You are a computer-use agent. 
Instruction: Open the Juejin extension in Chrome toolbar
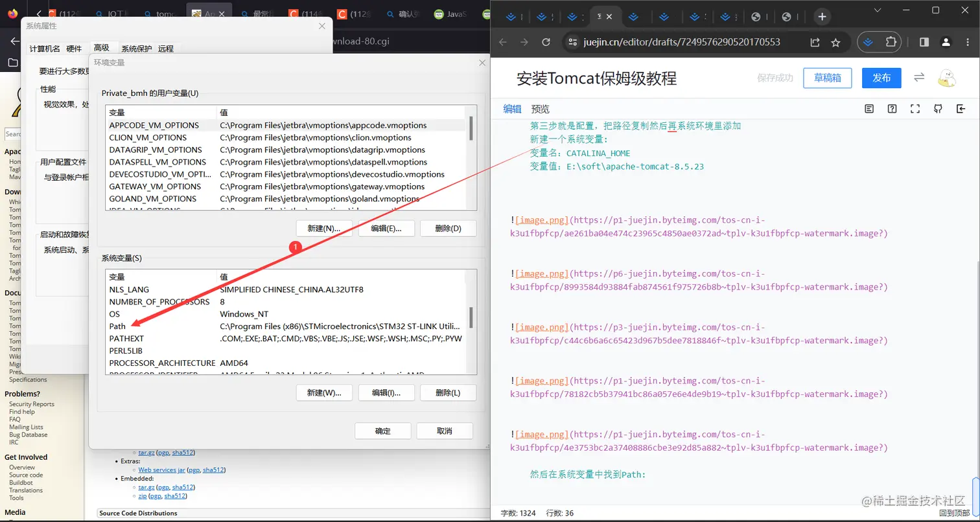click(x=870, y=42)
